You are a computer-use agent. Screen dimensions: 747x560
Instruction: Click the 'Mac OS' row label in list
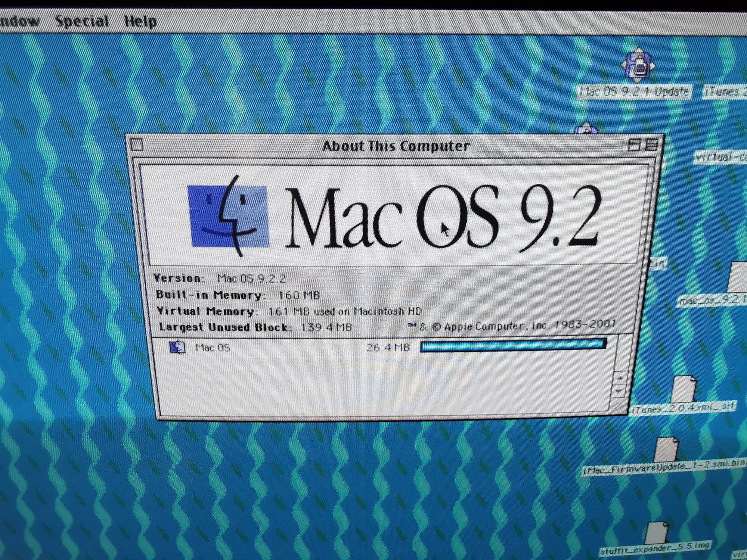(213, 348)
